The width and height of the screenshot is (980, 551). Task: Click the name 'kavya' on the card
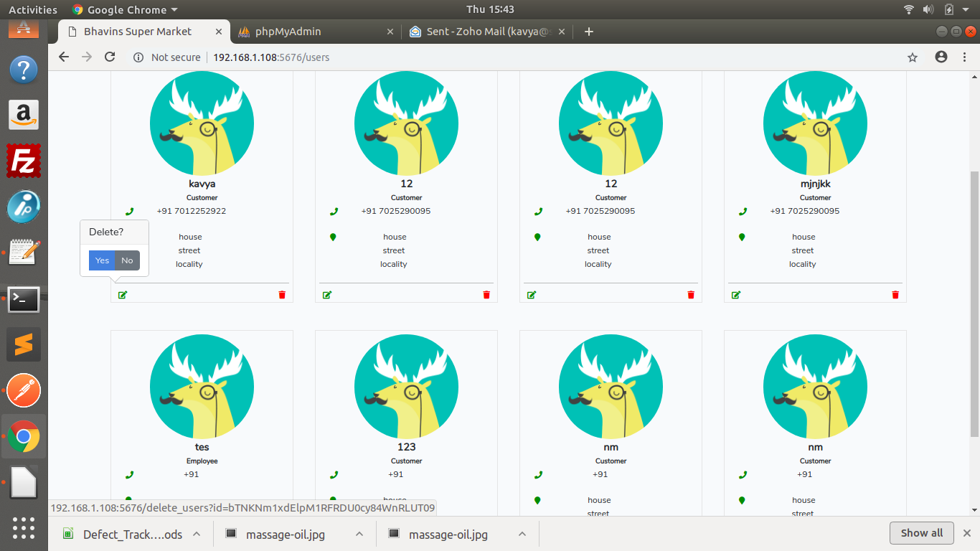(202, 184)
